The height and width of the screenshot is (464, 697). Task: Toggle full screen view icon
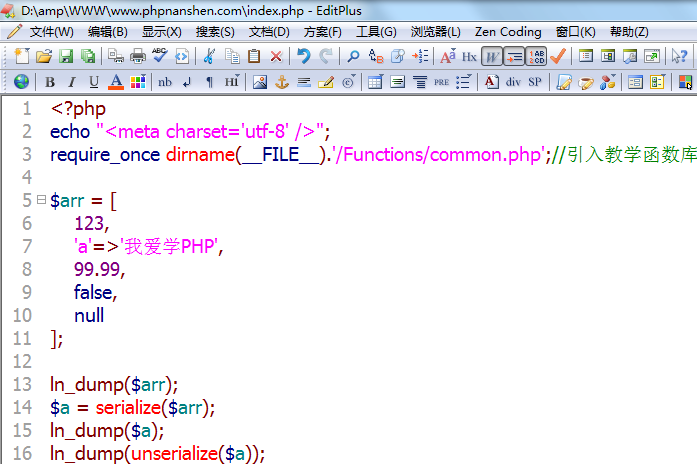pos(652,56)
